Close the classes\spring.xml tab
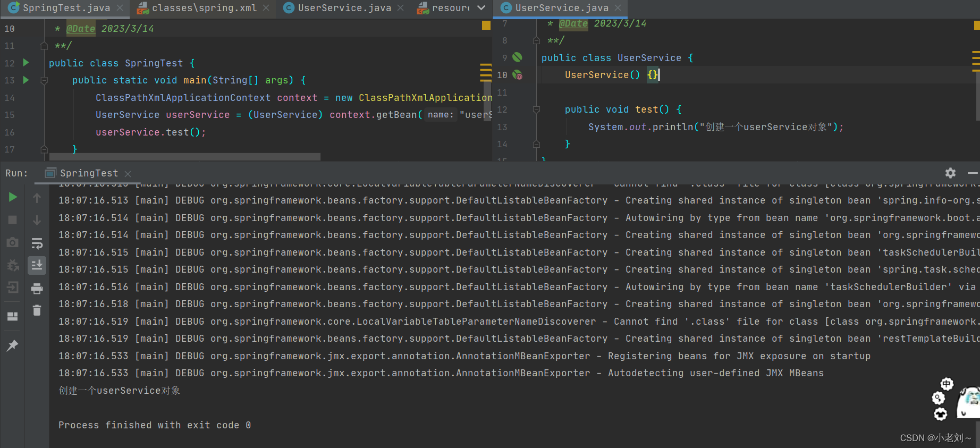The height and width of the screenshot is (448, 980). click(266, 8)
